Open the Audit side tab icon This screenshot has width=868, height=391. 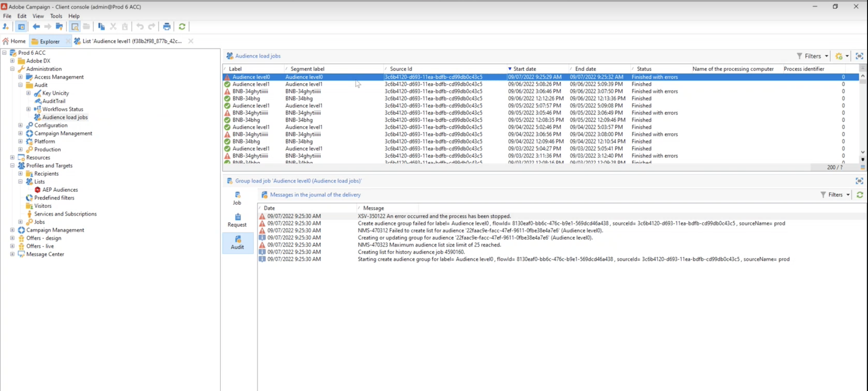point(237,242)
